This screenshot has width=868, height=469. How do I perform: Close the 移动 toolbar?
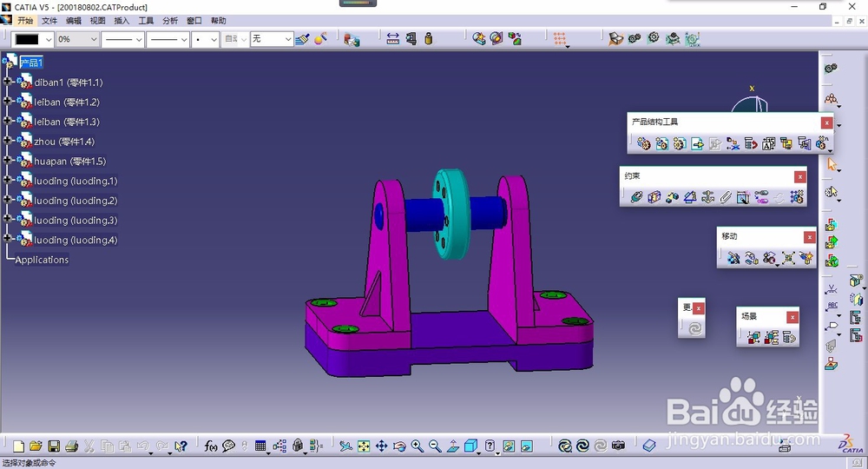pos(809,237)
